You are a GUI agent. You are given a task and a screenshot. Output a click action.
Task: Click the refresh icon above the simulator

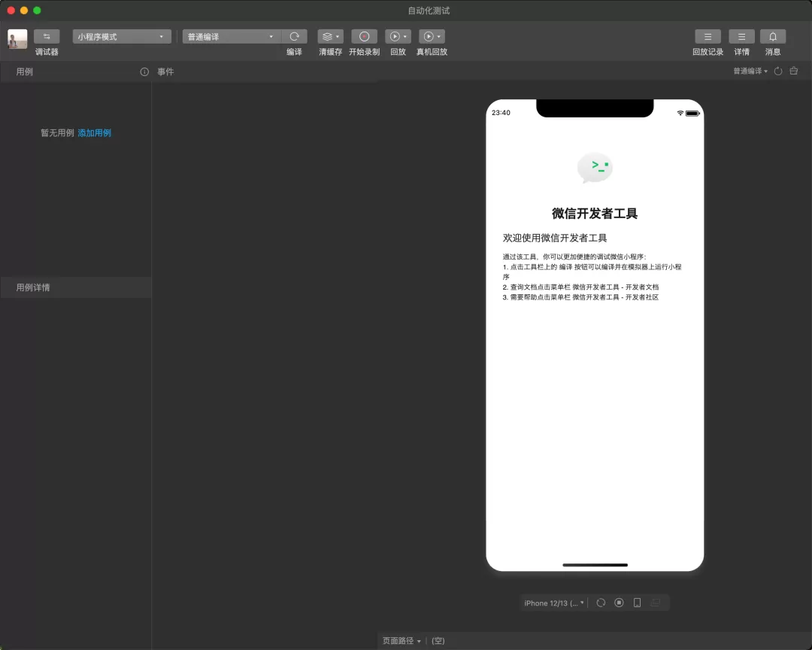click(778, 71)
